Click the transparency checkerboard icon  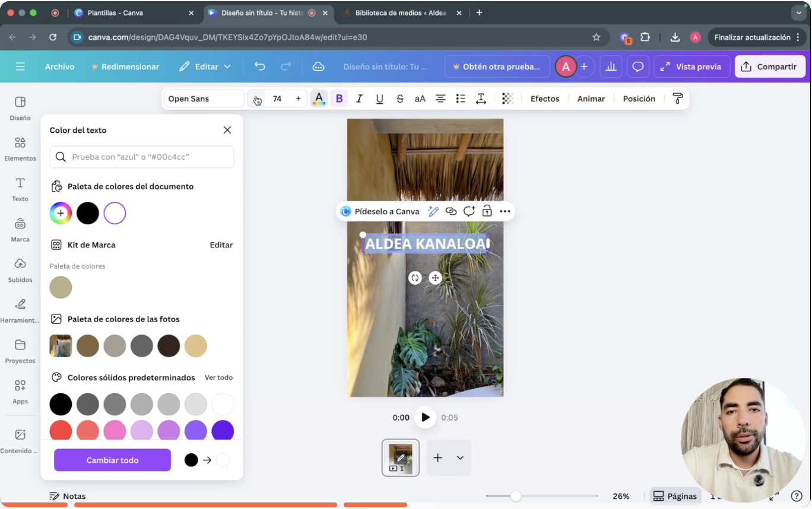coord(507,99)
